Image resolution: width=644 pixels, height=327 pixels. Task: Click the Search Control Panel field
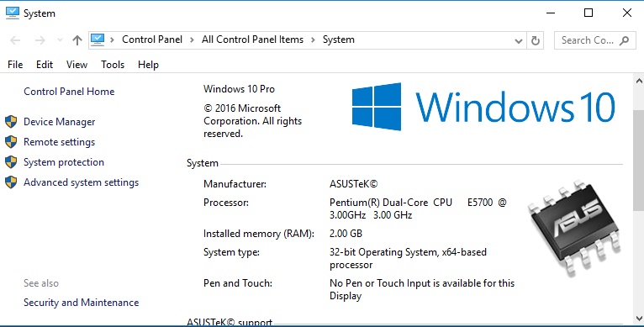point(594,40)
